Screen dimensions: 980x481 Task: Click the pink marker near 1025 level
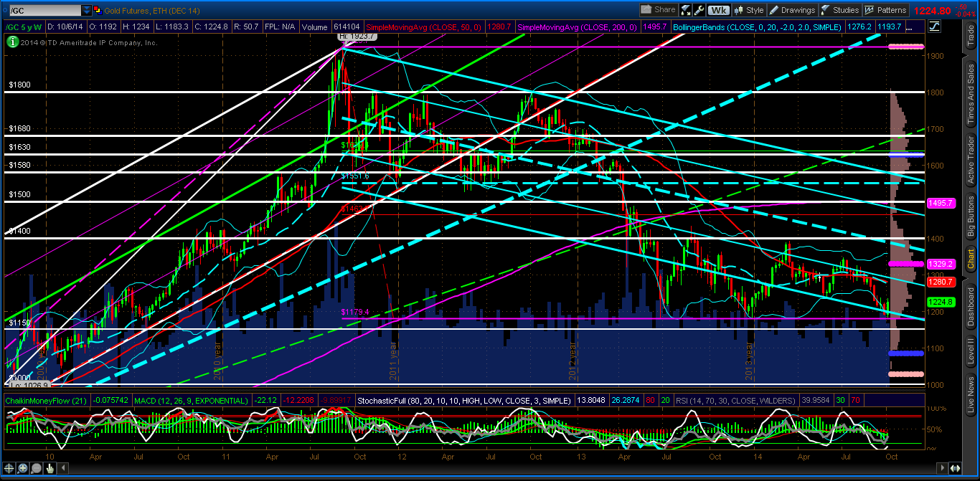point(905,374)
